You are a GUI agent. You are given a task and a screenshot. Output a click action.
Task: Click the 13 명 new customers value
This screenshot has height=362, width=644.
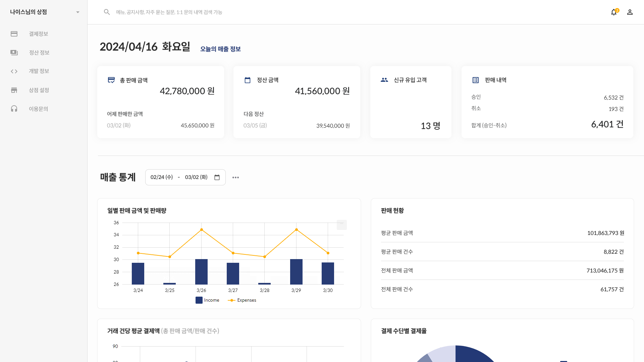(431, 126)
